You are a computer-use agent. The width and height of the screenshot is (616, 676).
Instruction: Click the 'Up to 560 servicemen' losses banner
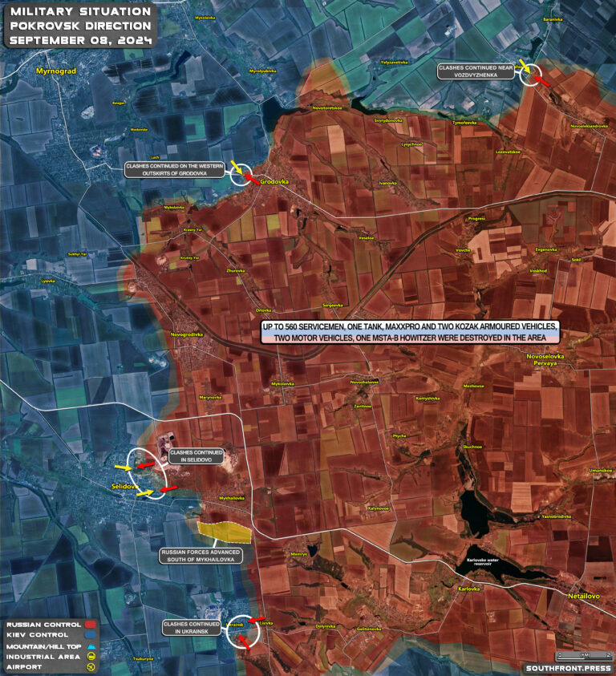(x=410, y=333)
